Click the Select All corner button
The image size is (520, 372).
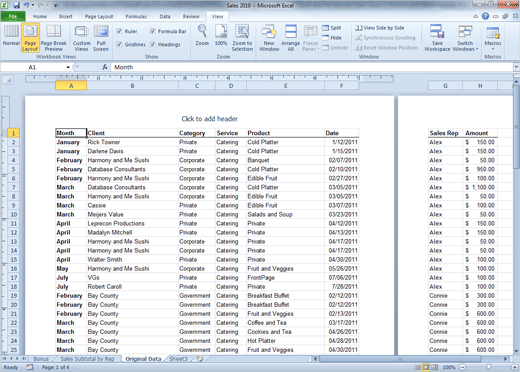(8, 80)
